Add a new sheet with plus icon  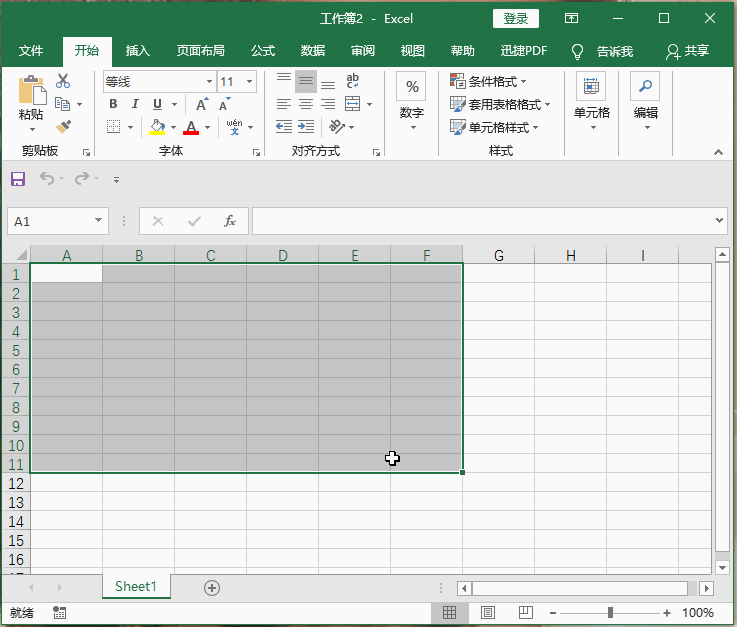(x=211, y=588)
